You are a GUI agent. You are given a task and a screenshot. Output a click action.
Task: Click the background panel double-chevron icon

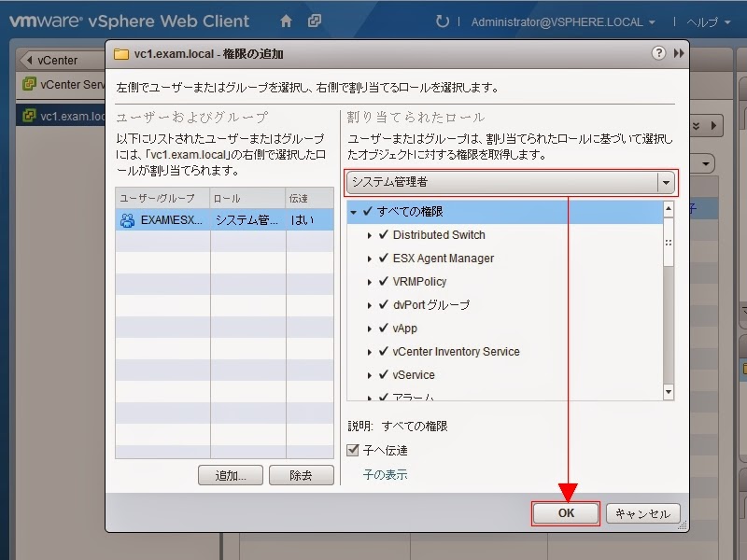click(696, 126)
